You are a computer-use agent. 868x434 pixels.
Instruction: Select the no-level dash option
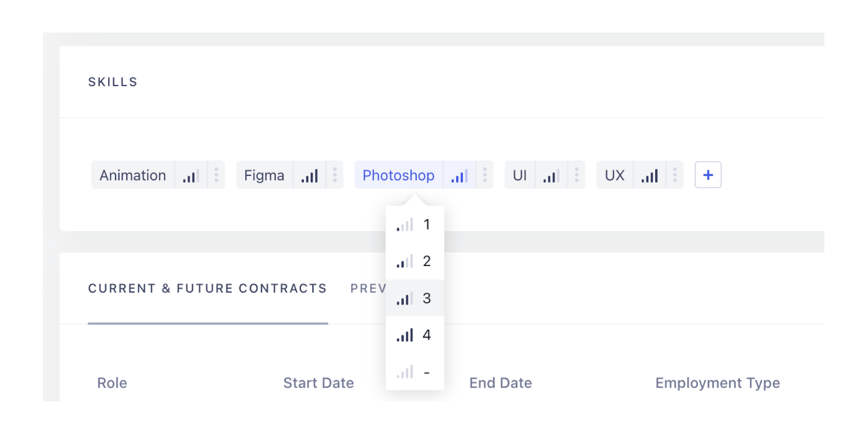click(x=414, y=372)
